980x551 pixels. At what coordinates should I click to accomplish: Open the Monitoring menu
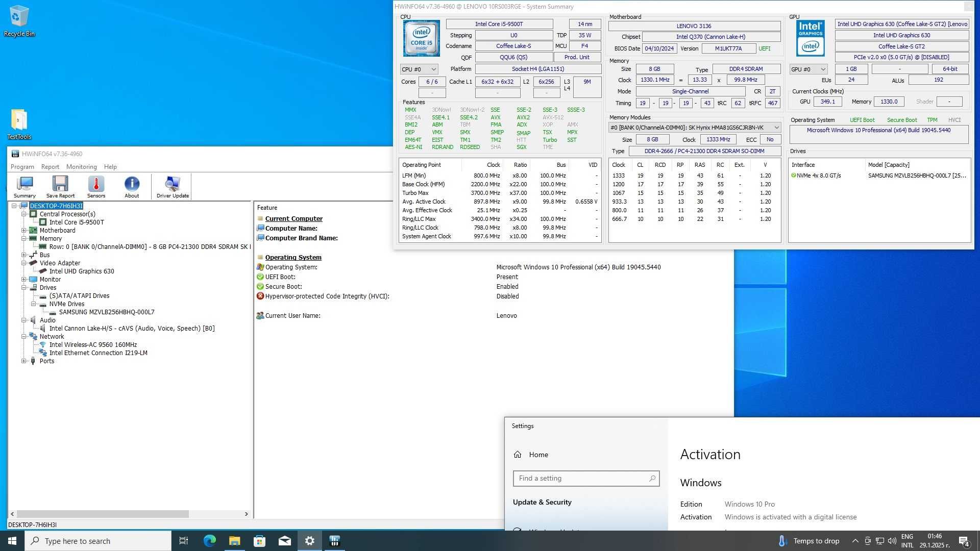tap(81, 167)
